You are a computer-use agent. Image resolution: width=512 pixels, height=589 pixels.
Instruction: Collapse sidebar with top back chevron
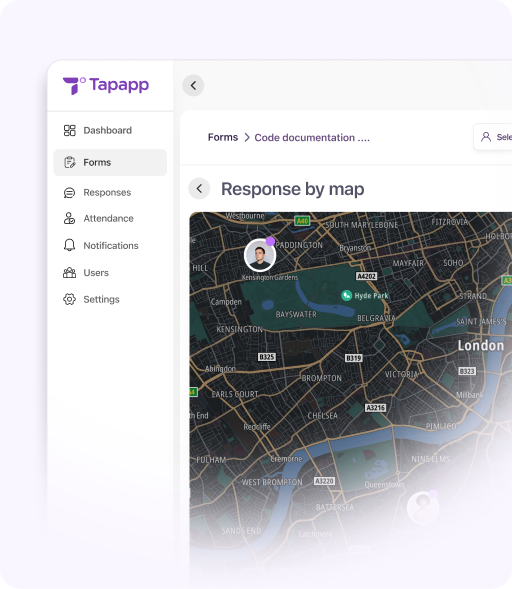(x=193, y=86)
